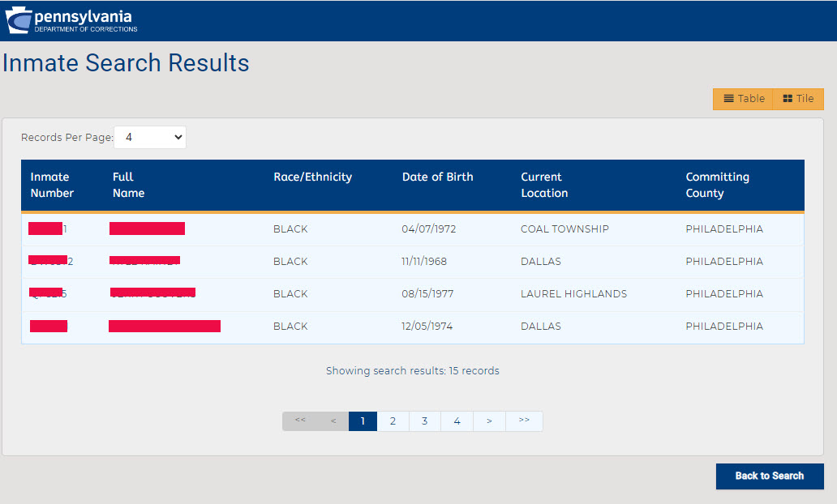837x504 pixels.
Task: Go to results page 3
Action: [x=424, y=421]
